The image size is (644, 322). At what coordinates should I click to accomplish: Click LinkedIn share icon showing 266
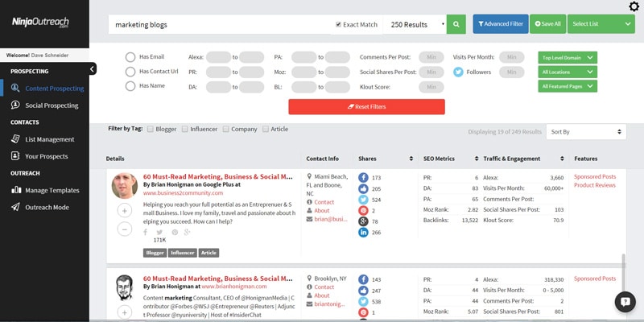click(363, 233)
